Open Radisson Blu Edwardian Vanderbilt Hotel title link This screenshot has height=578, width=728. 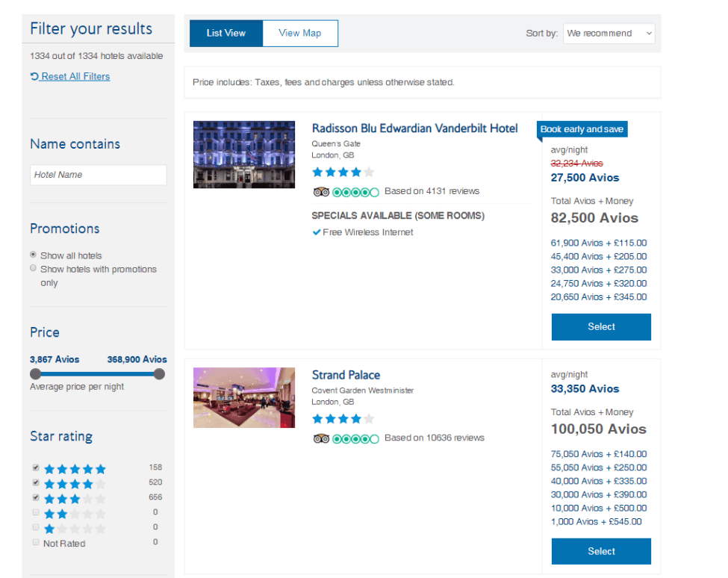(414, 128)
